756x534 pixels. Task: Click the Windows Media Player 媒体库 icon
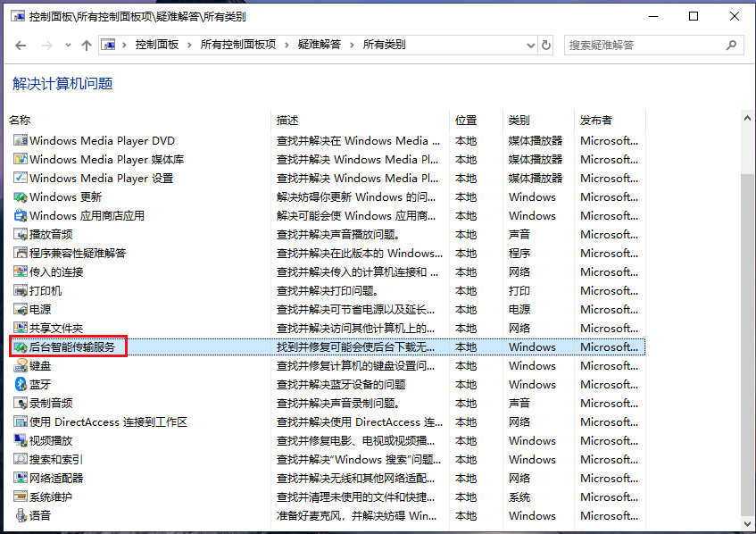21,160
